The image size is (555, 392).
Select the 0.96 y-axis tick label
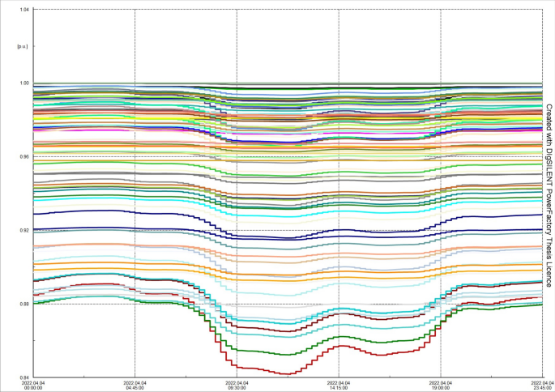pyautogui.click(x=24, y=157)
